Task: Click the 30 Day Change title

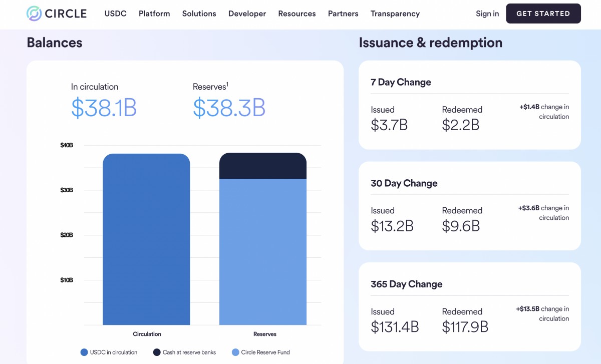Action: [x=404, y=183]
